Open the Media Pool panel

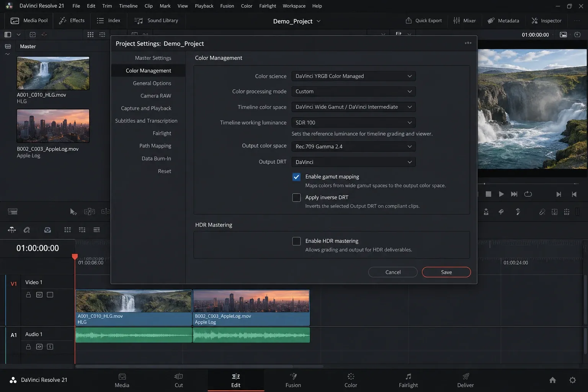click(x=29, y=21)
